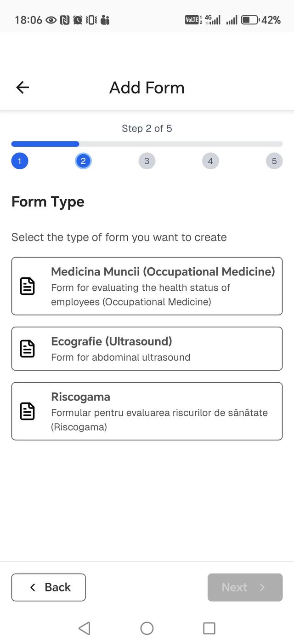The width and height of the screenshot is (294, 644).
Task: Tap the battery indicator in the status bar
Action: pyautogui.click(x=250, y=20)
